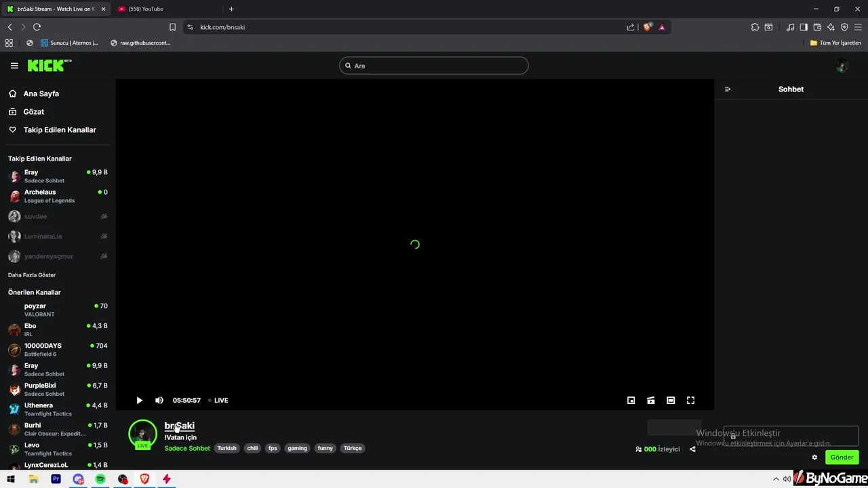The height and width of the screenshot is (488, 868).
Task: Switch to the YouTube browser tab
Action: (x=165, y=9)
